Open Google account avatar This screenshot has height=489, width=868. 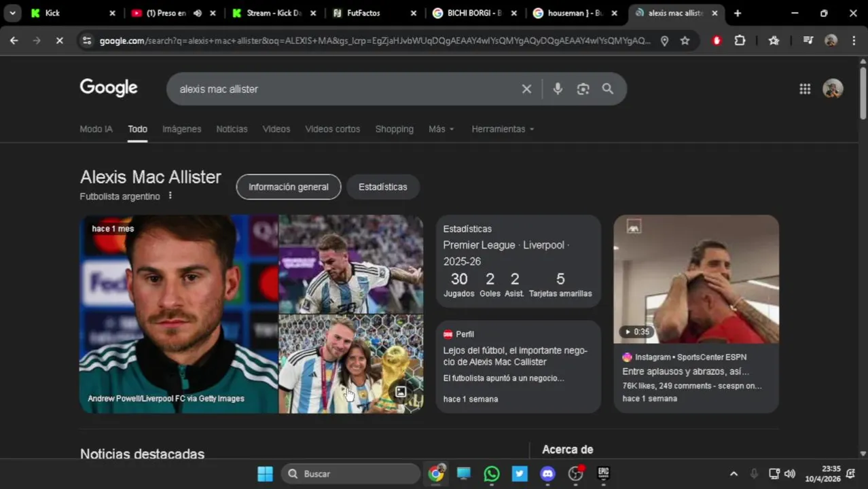833,89
